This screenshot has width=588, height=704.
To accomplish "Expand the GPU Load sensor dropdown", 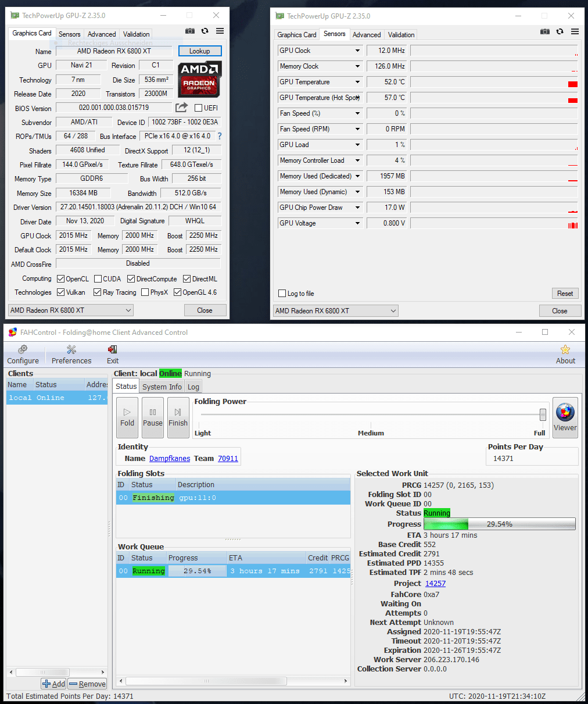I will pyautogui.click(x=357, y=145).
